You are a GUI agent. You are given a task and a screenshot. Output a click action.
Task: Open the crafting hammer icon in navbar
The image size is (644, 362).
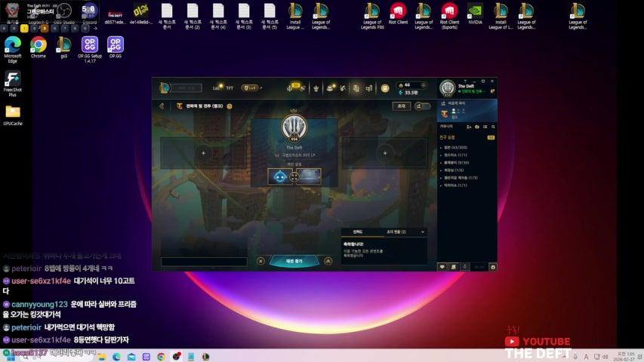click(343, 88)
